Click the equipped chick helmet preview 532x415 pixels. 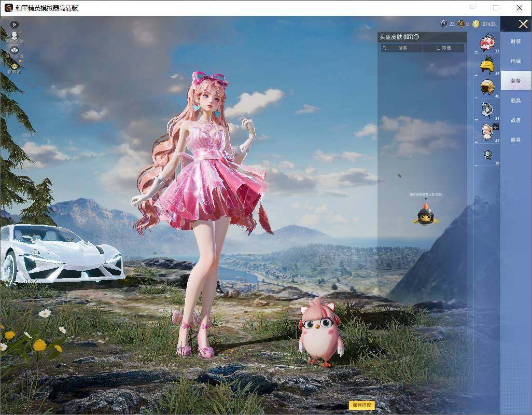tap(426, 214)
